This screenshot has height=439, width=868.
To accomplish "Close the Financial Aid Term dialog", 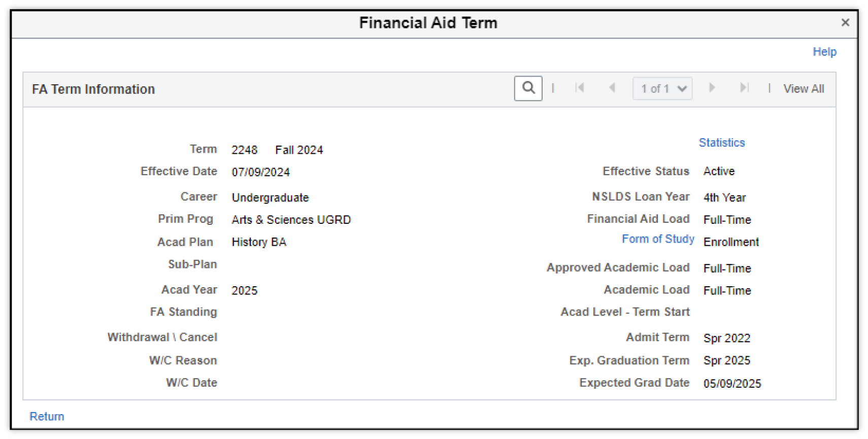I will click(x=845, y=22).
